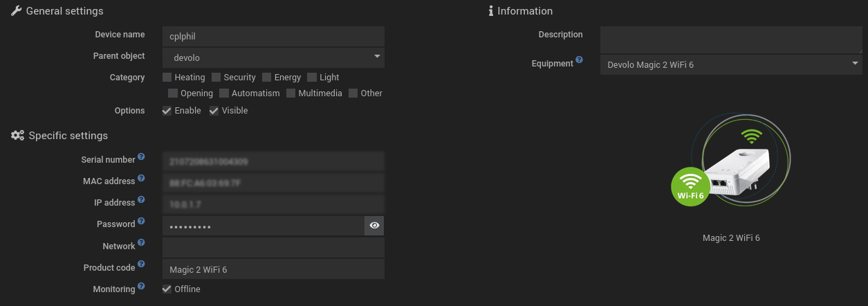Click the Information section info icon
The width and height of the screenshot is (868, 306).
(x=491, y=10)
